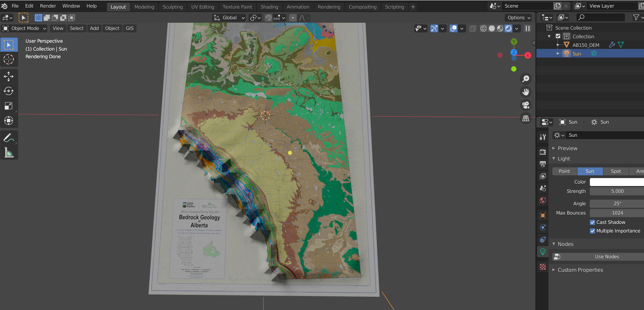
Task: Toggle the Collection visibility checkbox in outliner
Action: (x=558, y=36)
